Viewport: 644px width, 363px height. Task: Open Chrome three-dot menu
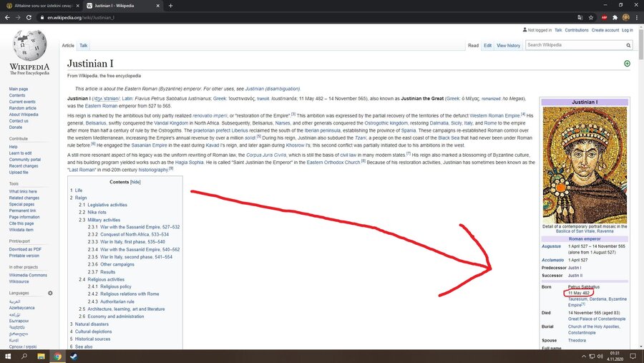coord(637,18)
